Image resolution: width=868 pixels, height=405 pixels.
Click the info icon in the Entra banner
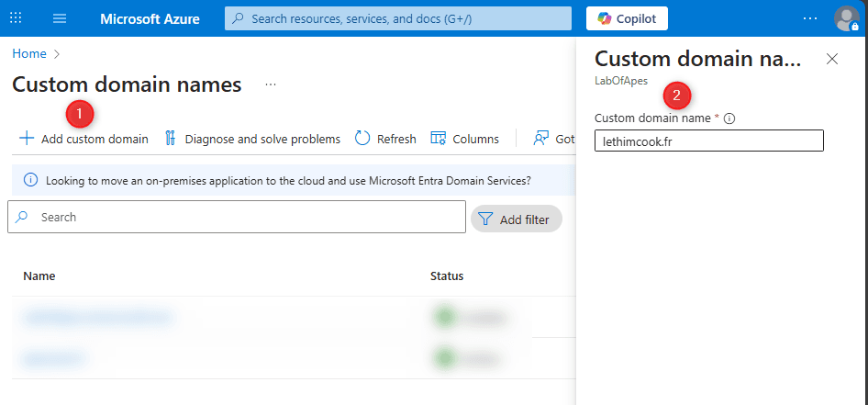pyautogui.click(x=30, y=180)
